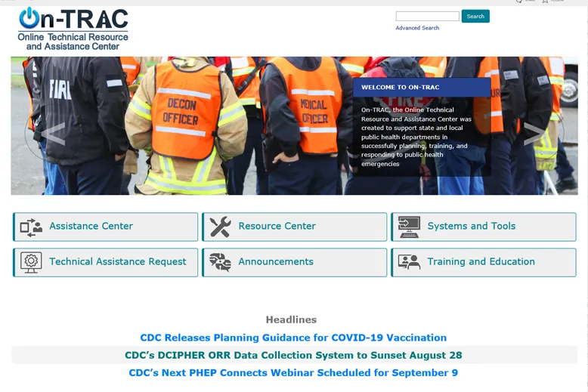Click the Technical Assistance Request gear icon
This screenshot has height=392, width=588.
(x=31, y=262)
